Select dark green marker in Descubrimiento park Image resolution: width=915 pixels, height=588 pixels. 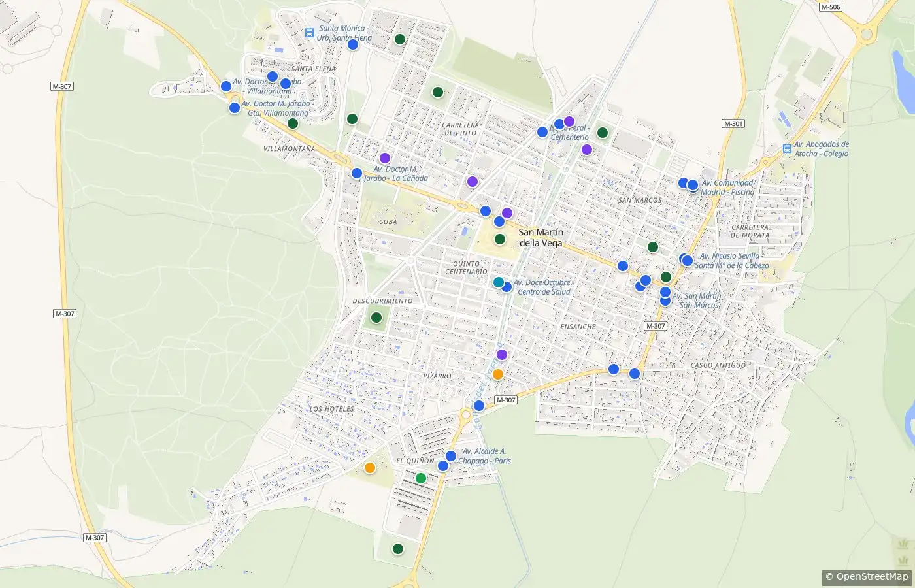click(376, 318)
